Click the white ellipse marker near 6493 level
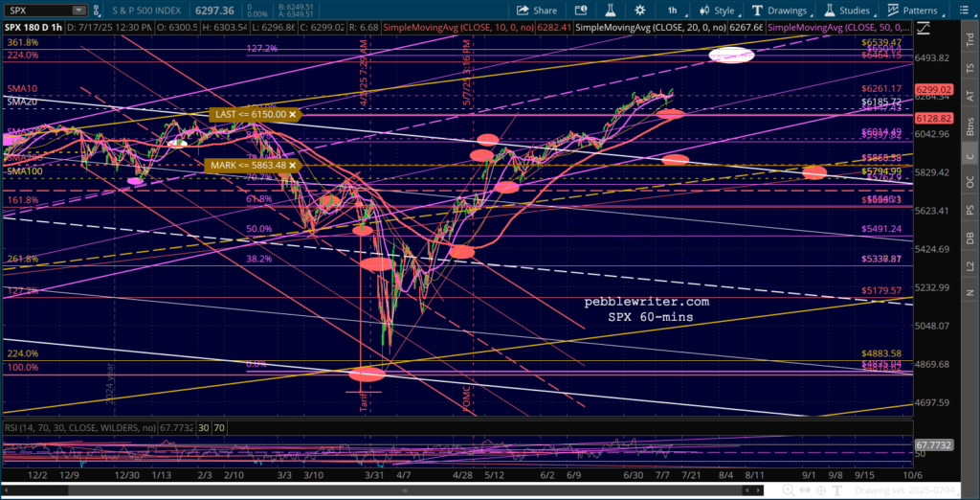Screen dimensions: 980x500 (x=731, y=55)
